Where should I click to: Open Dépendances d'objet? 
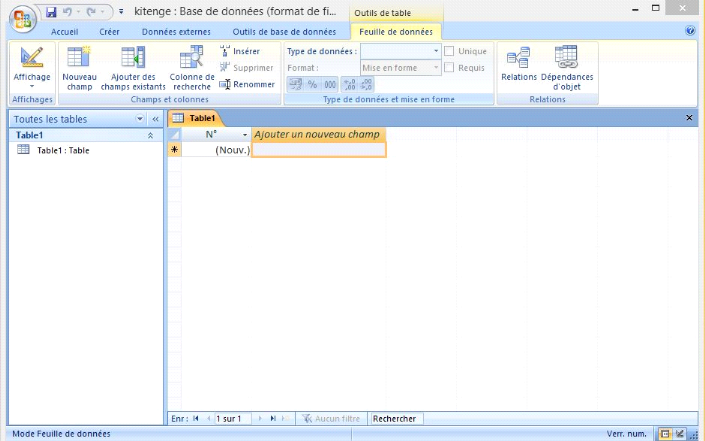[567, 66]
